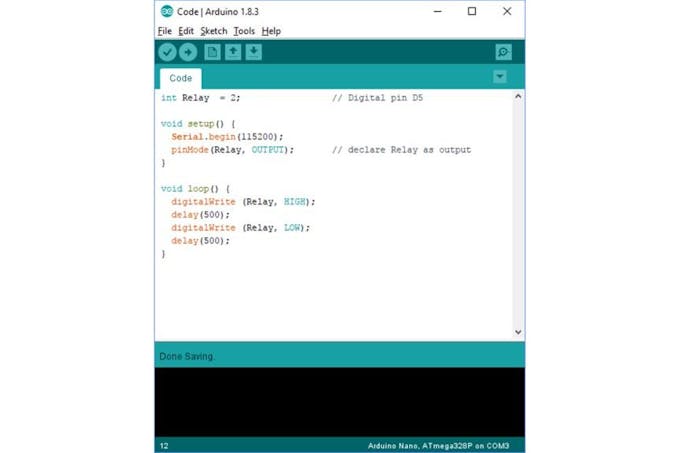Select the Code tab
The height and width of the screenshot is (453, 680).
[181, 78]
